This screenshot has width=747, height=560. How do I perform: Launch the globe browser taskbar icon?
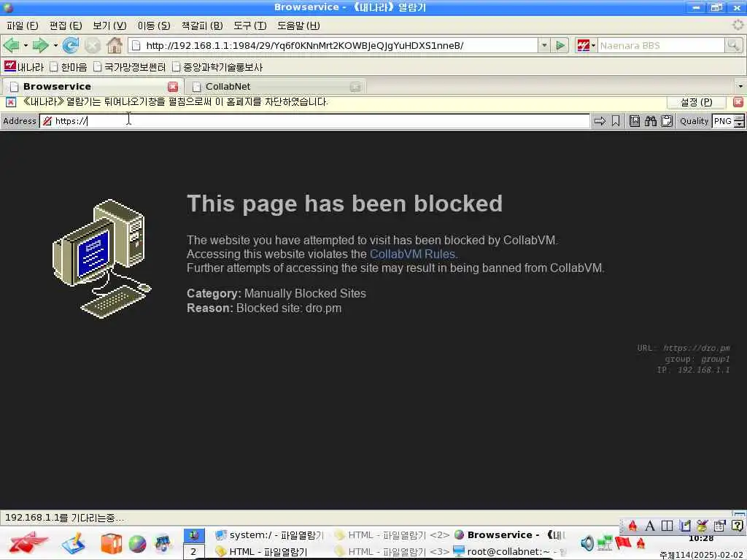[137, 544]
